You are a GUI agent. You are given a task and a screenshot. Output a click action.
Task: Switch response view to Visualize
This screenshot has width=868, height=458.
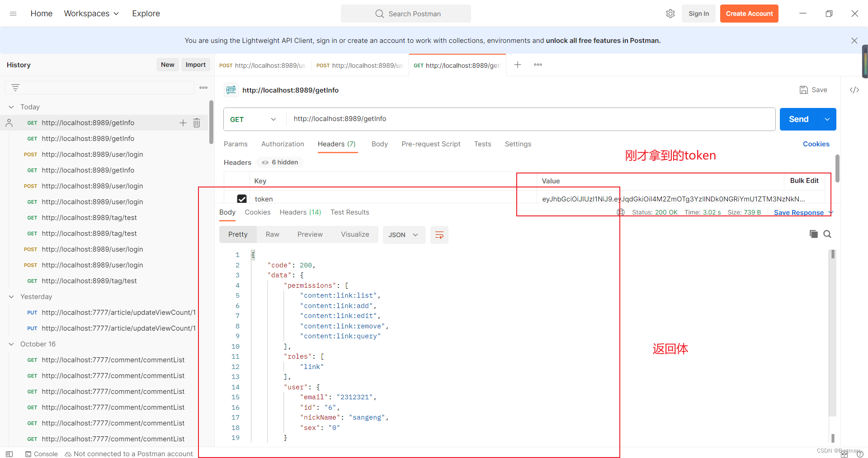(355, 234)
